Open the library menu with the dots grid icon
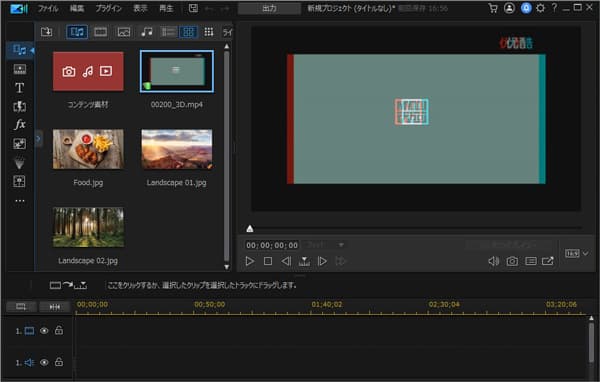This screenshot has width=600, height=382. coord(209,32)
